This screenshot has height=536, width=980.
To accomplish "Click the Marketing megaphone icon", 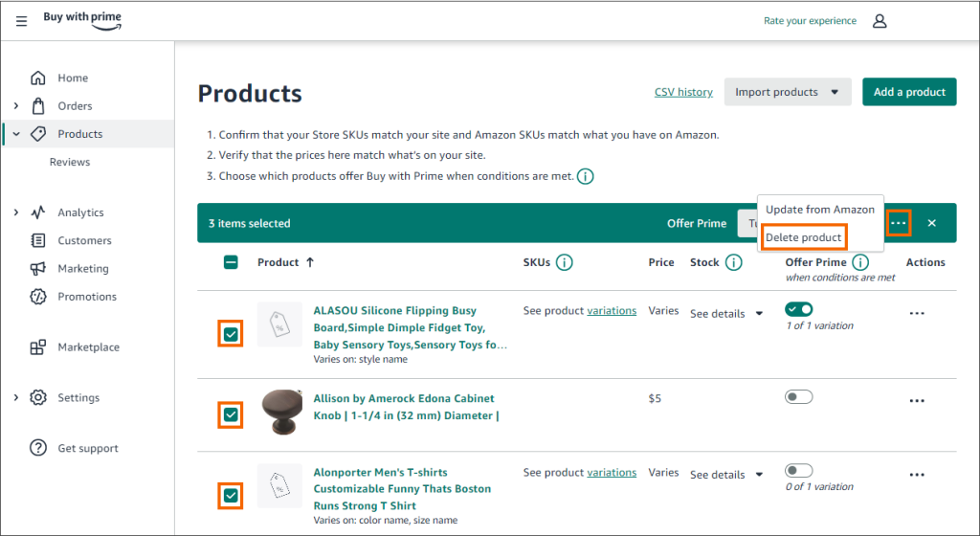I will pyautogui.click(x=38, y=269).
